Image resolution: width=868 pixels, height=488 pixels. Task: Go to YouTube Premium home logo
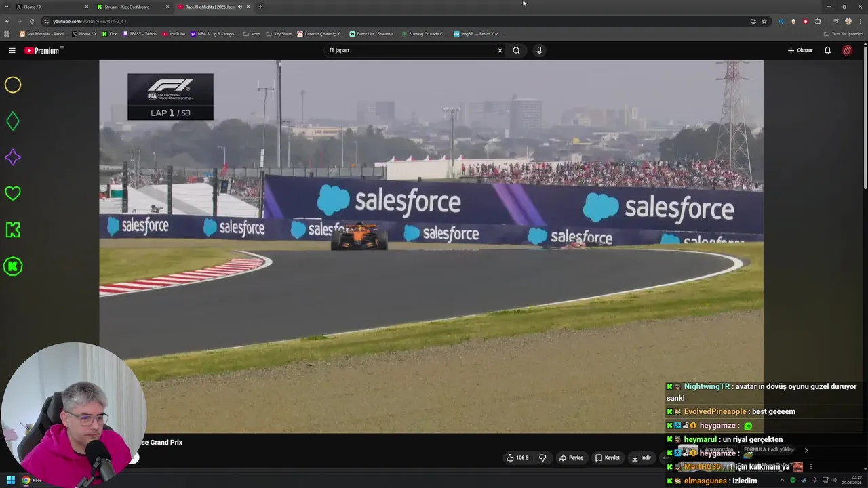pos(44,50)
